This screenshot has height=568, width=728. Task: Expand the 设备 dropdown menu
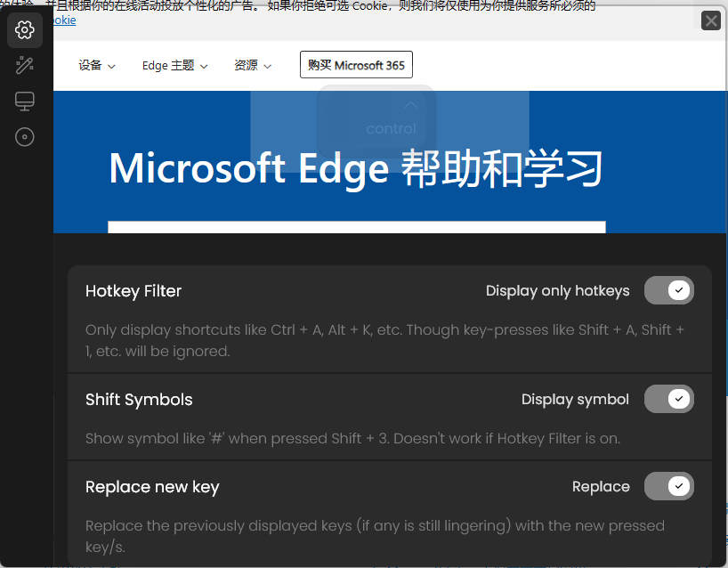click(97, 66)
